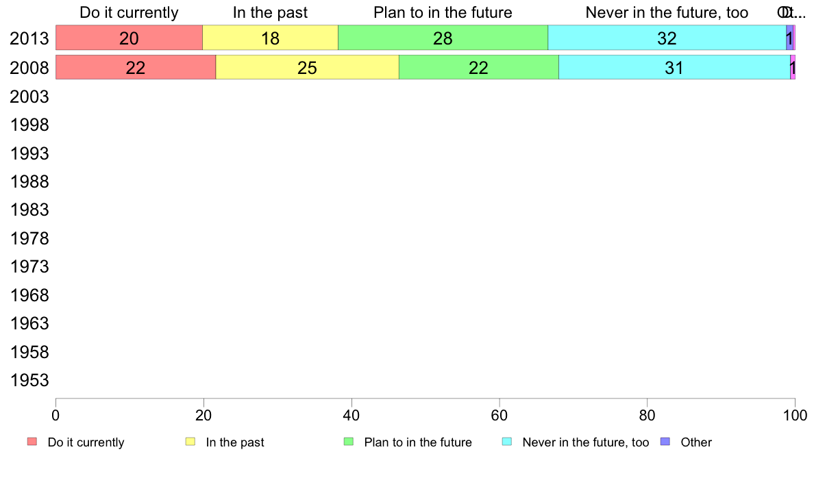
Task: Click the yellow In the past legend swatch
Action: pos(190,442)
